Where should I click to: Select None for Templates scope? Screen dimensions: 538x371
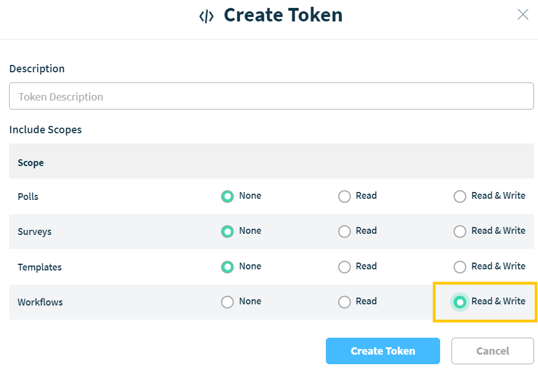coord(227,267)
